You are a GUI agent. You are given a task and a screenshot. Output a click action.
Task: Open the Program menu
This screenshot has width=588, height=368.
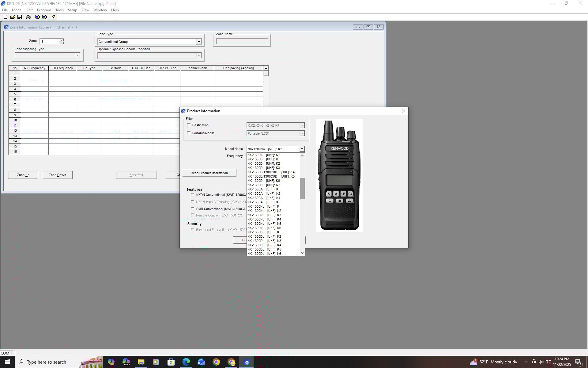point(44,10)
